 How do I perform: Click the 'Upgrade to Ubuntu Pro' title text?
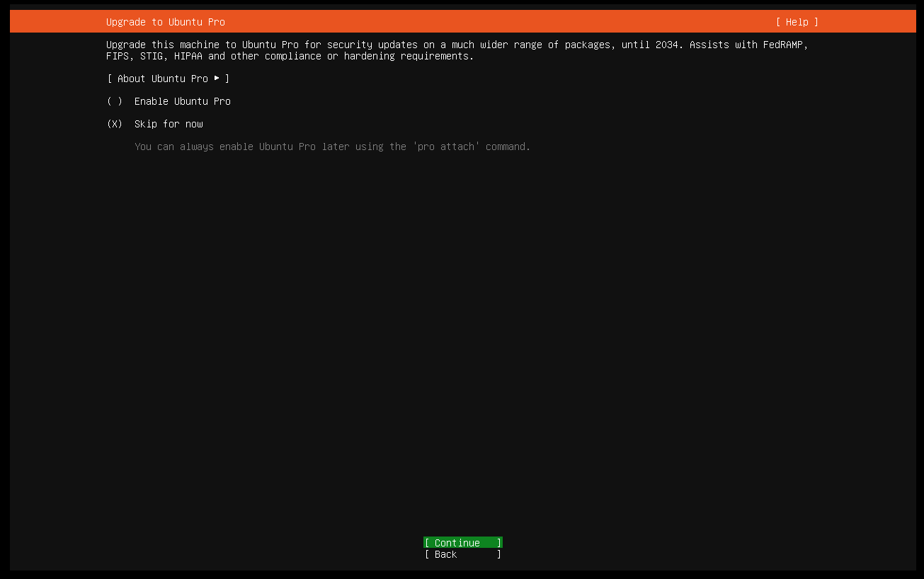(x=166, y=22)
